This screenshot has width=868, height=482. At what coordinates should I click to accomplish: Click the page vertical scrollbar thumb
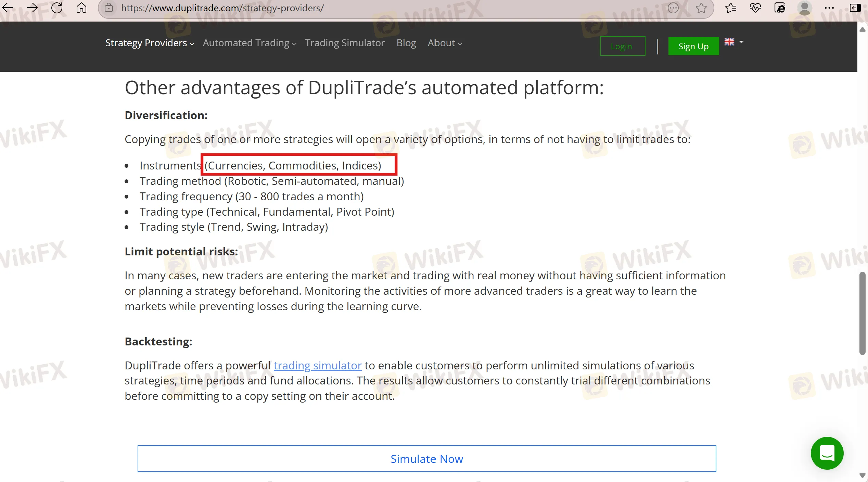(x=862, y=313)
